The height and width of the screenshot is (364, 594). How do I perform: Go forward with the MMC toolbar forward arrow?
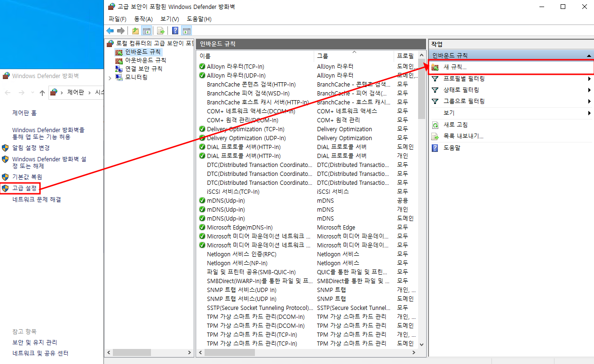pyautogui.click(x=121, y=31)
